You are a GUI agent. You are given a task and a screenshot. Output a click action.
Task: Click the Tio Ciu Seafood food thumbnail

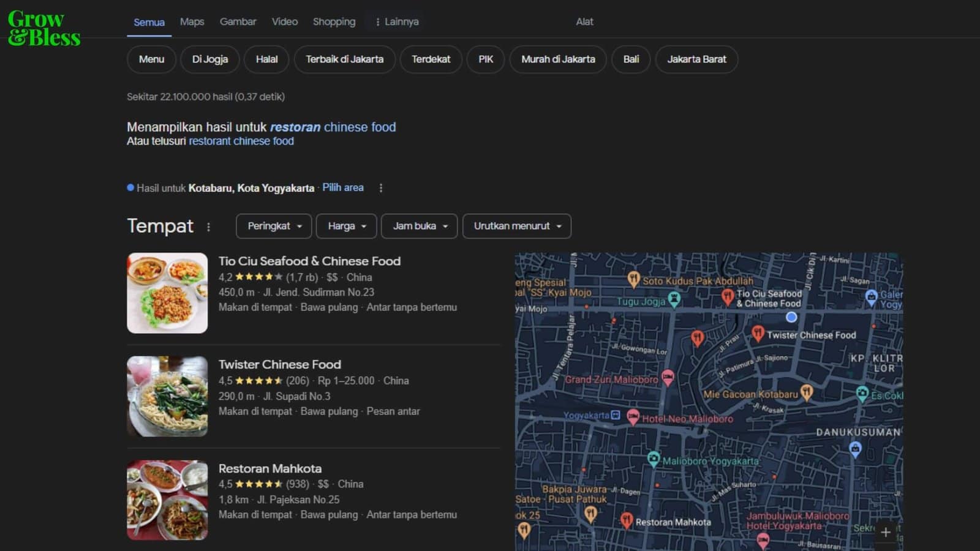tap(167, 293)
